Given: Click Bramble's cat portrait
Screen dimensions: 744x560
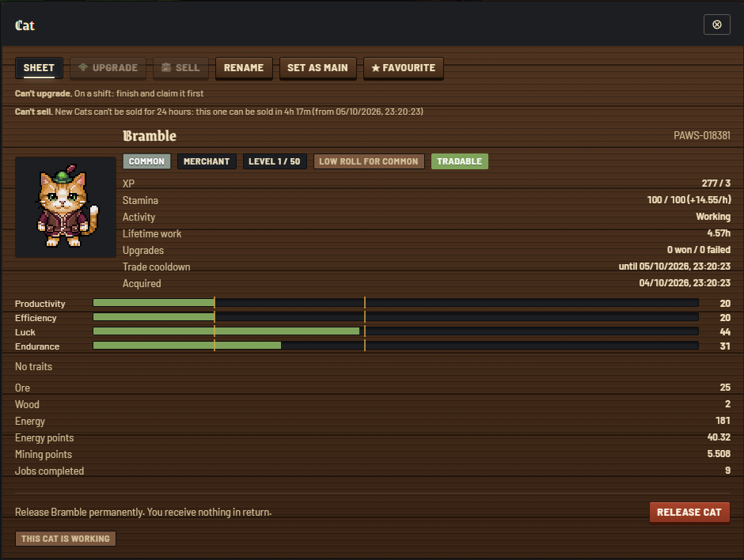Looking at the screenshot, I should (66, 207).
